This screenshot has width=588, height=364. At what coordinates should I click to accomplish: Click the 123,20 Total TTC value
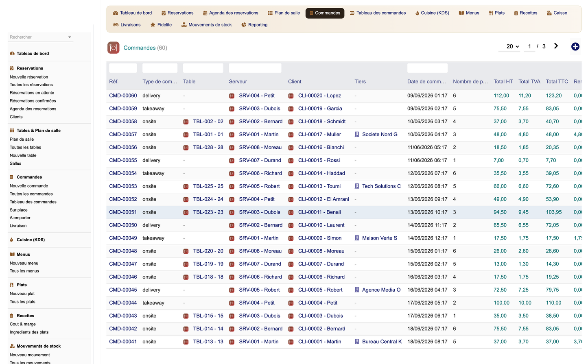[x=554, y=96]
